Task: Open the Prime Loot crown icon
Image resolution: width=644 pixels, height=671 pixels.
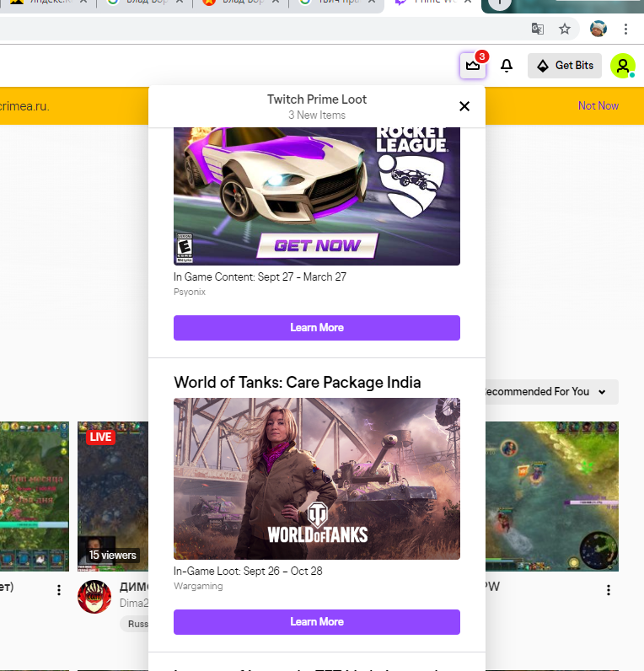Action: pos(473,66)
